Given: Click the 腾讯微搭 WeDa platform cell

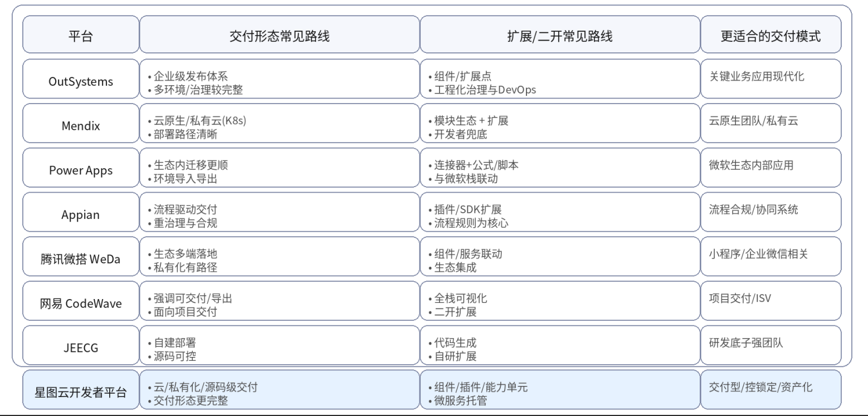Looking at the screenshot, I should tap(80, 259).
